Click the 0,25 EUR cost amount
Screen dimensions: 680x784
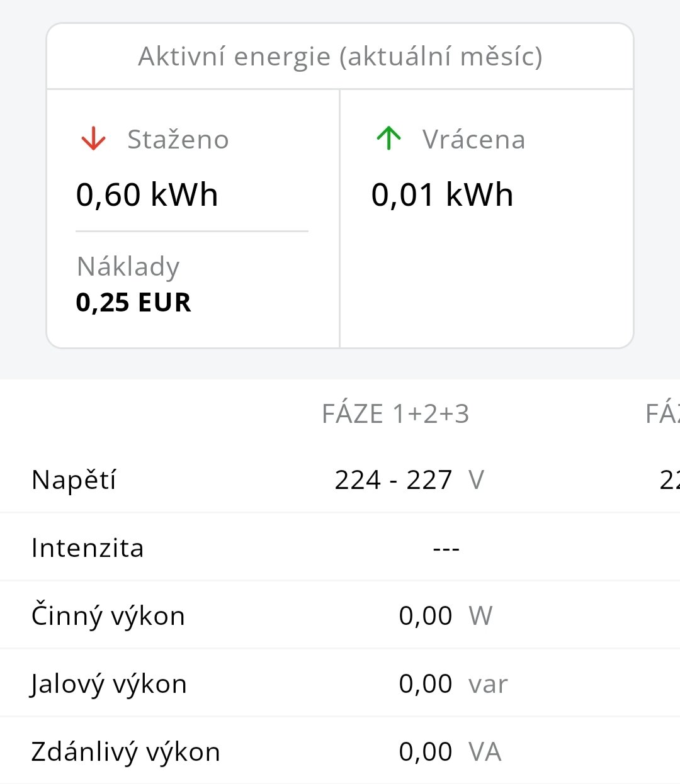(133, 303)
